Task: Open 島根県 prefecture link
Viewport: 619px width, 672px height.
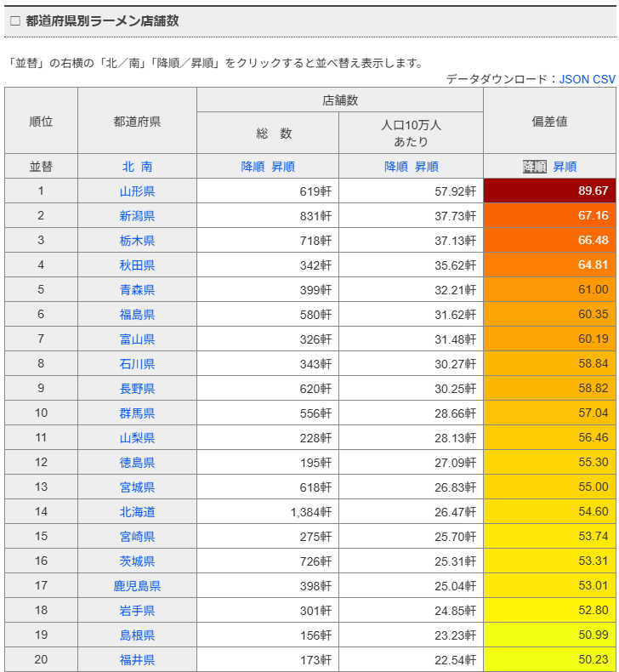Action: point(137,635)
